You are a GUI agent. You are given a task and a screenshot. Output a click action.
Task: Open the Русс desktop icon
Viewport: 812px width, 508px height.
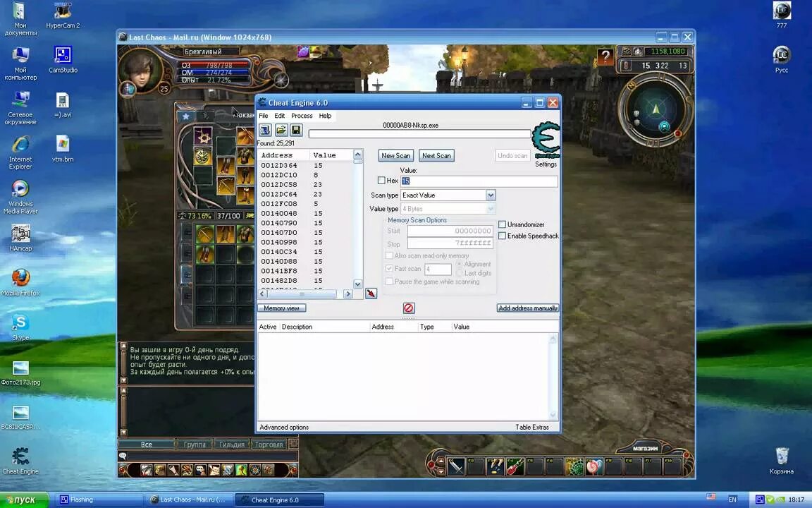782,59
